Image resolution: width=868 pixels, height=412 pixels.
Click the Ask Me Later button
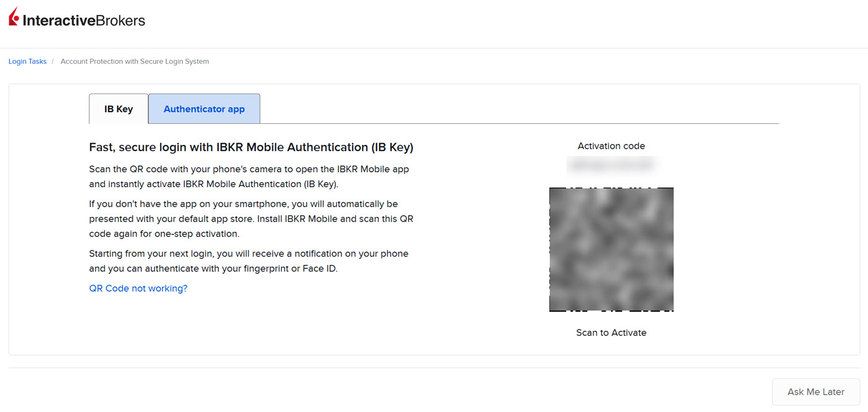(x=816, y=392)
